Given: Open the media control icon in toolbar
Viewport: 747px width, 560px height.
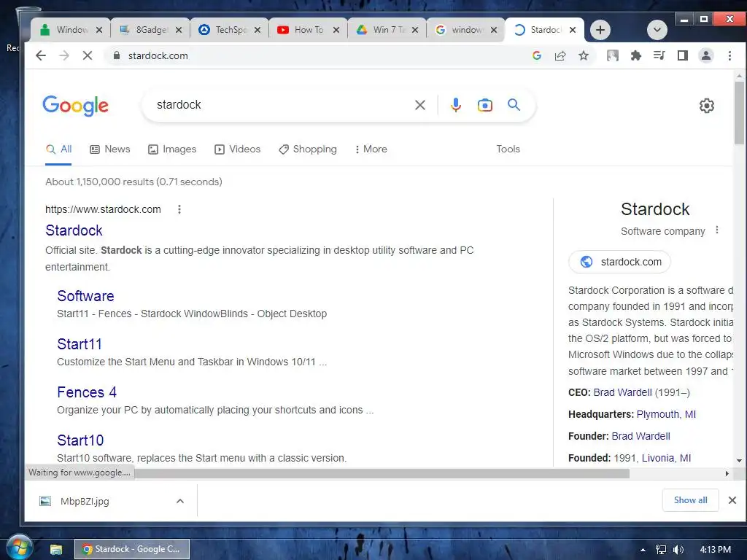Looking at the screenshot, I should click(x=659, y=55).
